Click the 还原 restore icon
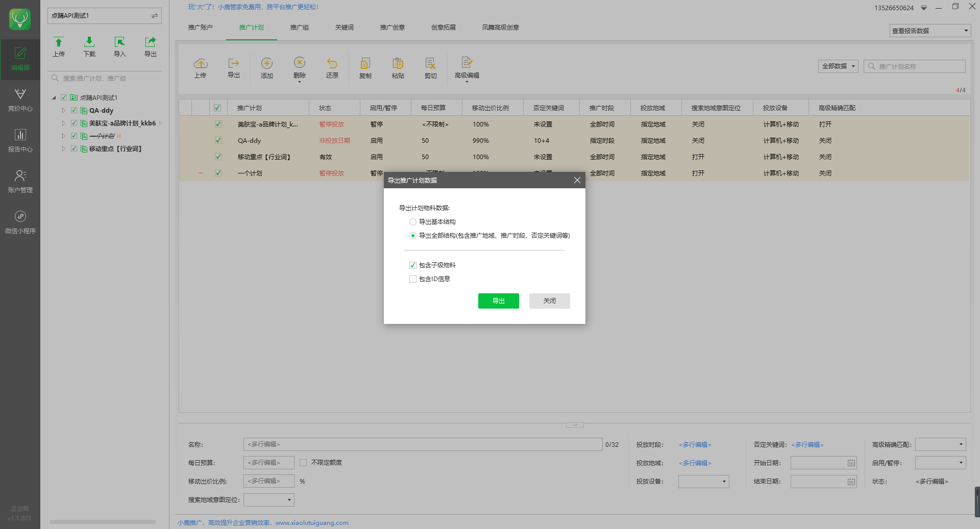 tap(332, 68)
